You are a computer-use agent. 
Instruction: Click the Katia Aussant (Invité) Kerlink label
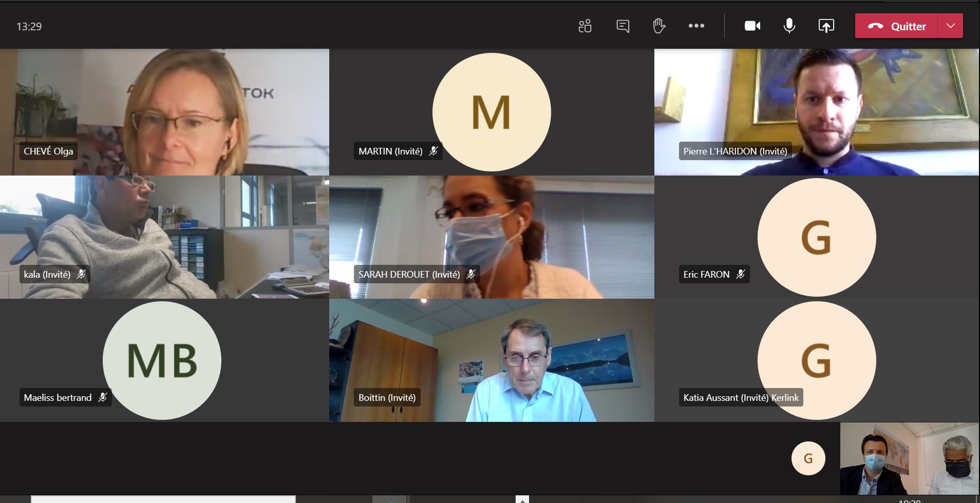[x=740, y=397]
